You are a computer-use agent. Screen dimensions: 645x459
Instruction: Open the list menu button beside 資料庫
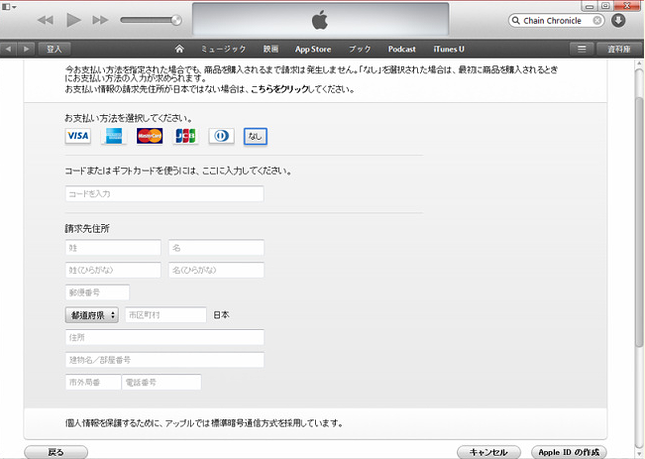[581, 48]
